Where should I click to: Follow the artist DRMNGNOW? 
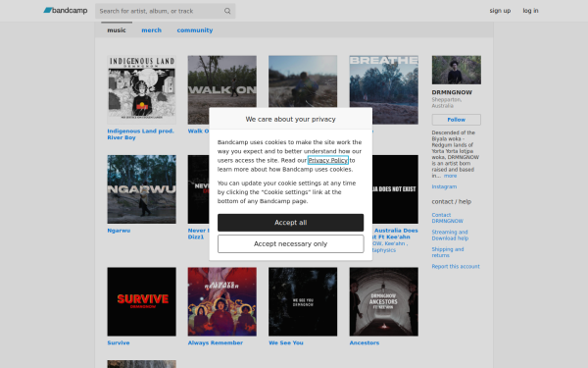coord(456,120)
